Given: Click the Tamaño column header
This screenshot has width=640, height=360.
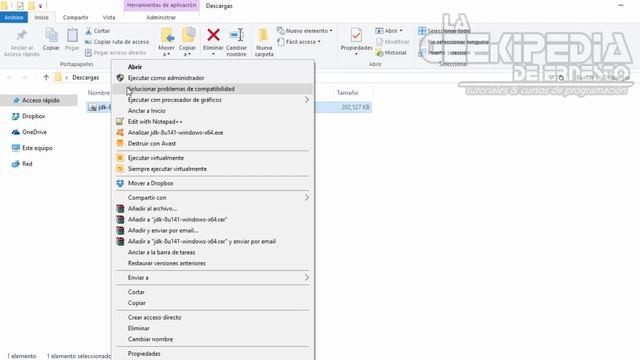Looking at the screenshot, I should coord(347,93).
